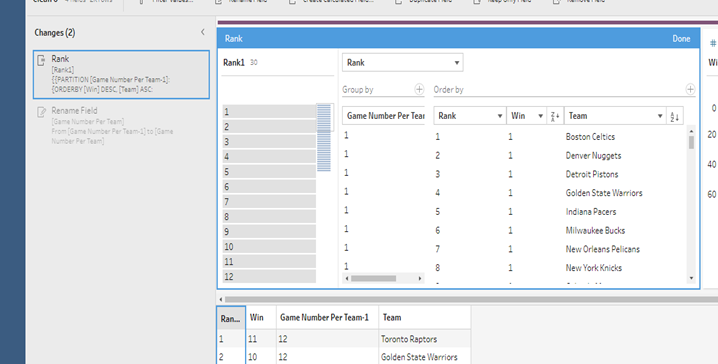Open the Rank calculation type dropdown
Screen dimensions: 718x364
click(x=403, y=63)
